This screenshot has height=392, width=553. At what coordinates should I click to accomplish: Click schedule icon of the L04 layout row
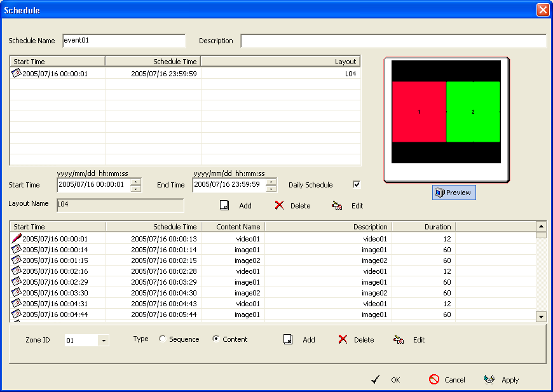coord(17,73)
